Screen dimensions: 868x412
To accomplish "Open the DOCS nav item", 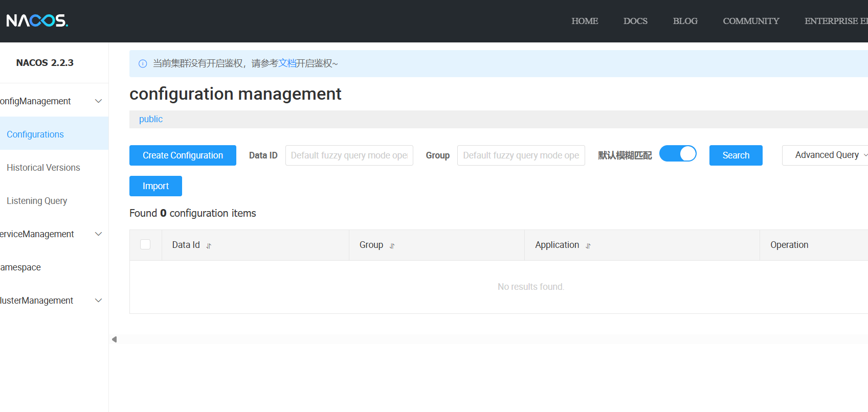I will coord(635,21).
